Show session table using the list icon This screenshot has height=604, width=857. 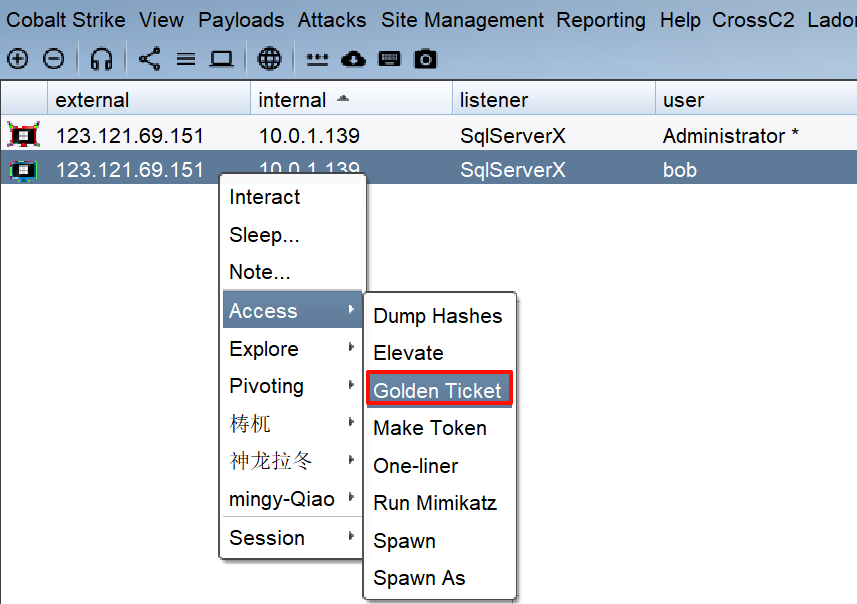(186, 59)
